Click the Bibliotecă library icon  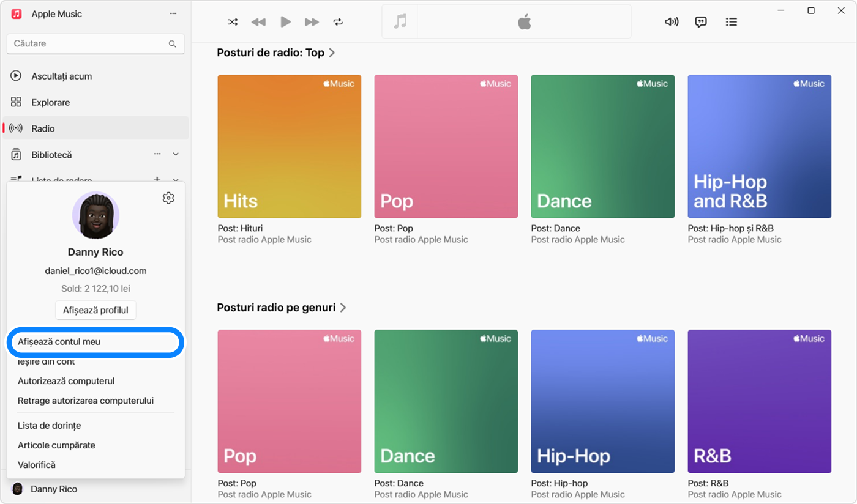click(17, 155)
